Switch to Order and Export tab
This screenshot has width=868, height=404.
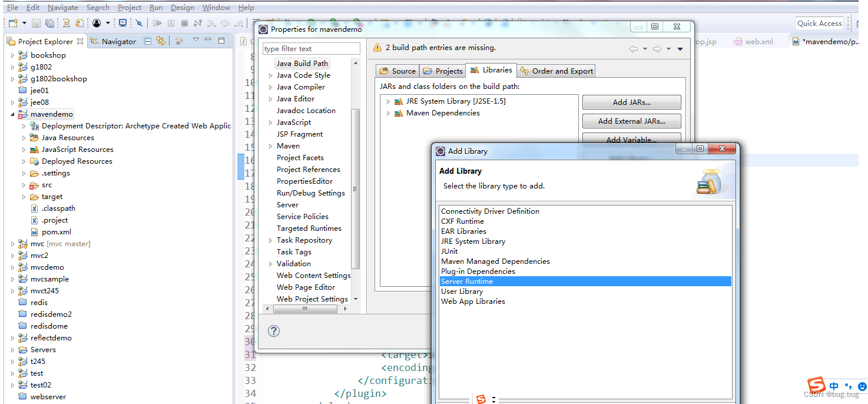[x=556, y=71]
